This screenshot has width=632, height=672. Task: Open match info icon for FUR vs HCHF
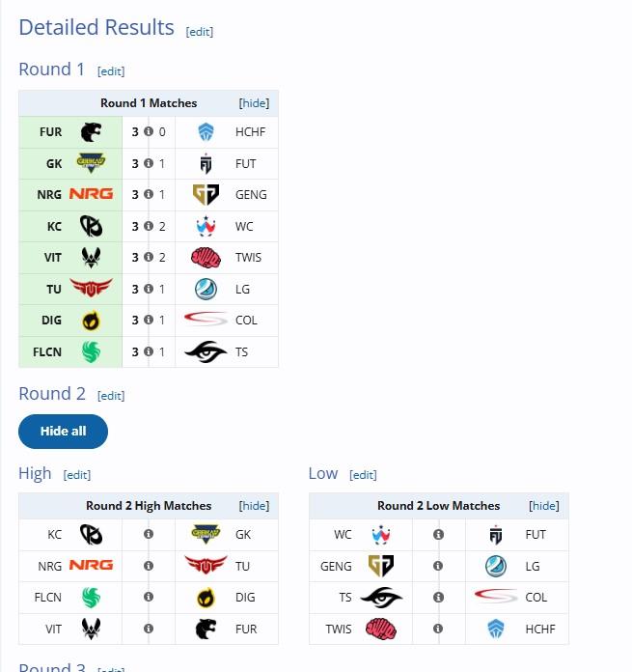[149, 131]
